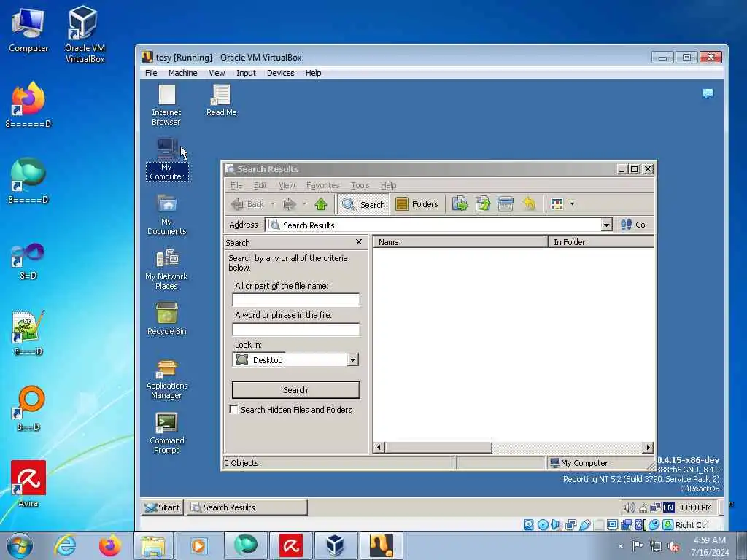
Task: Expand the Look in Desktop dropdown
Action: (352, 360)
